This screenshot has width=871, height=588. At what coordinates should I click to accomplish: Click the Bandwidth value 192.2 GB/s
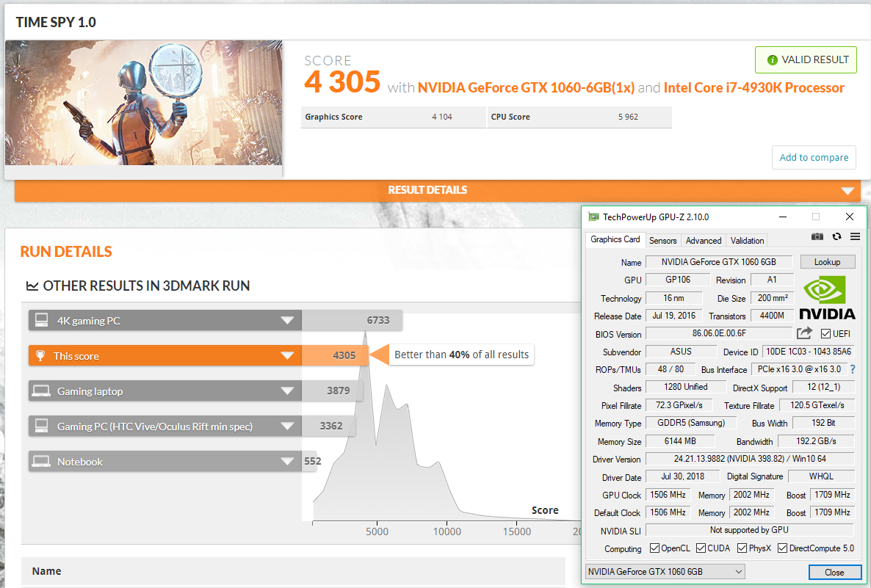[x=816, y=441]
